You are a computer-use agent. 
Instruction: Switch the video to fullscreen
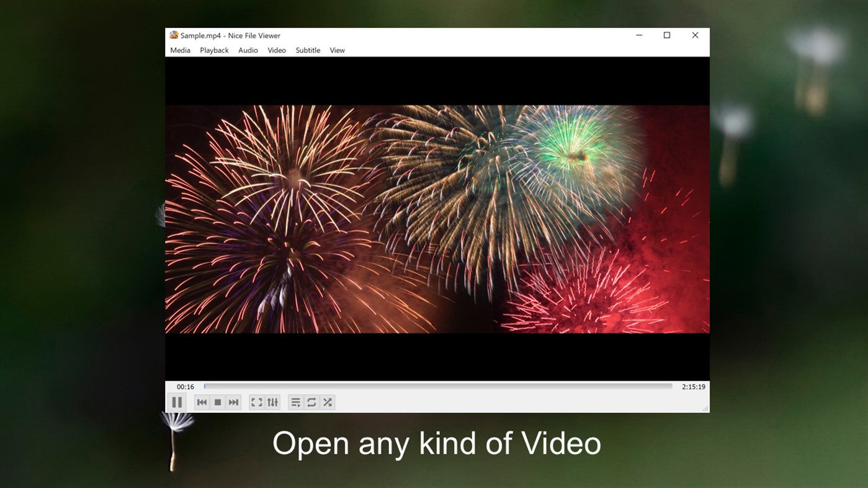(x=257, y=402)
